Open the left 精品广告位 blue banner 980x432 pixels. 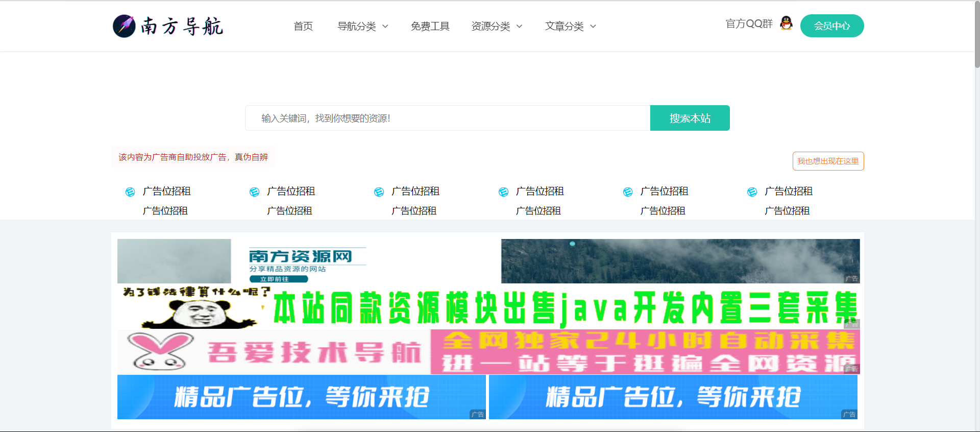point(302,397)
